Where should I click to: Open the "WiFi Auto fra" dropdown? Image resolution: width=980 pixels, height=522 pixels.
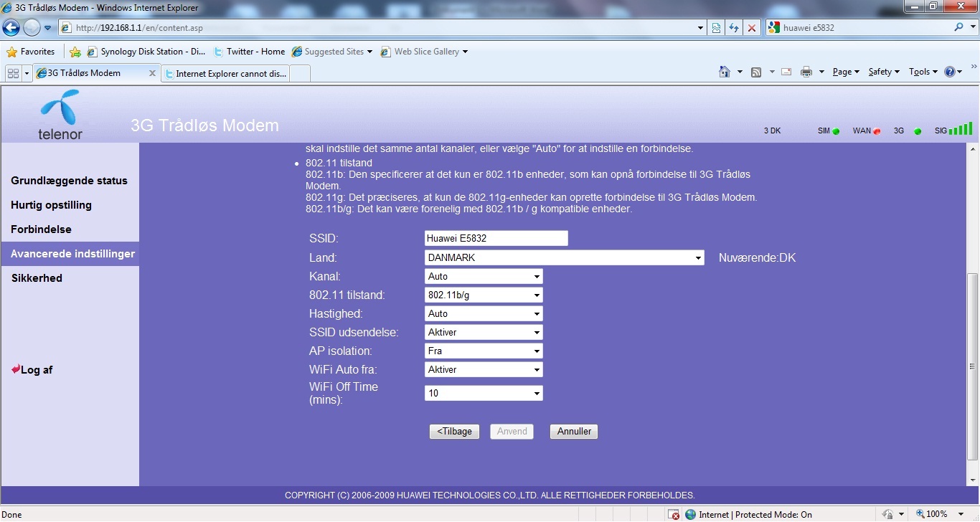point(484,369)
